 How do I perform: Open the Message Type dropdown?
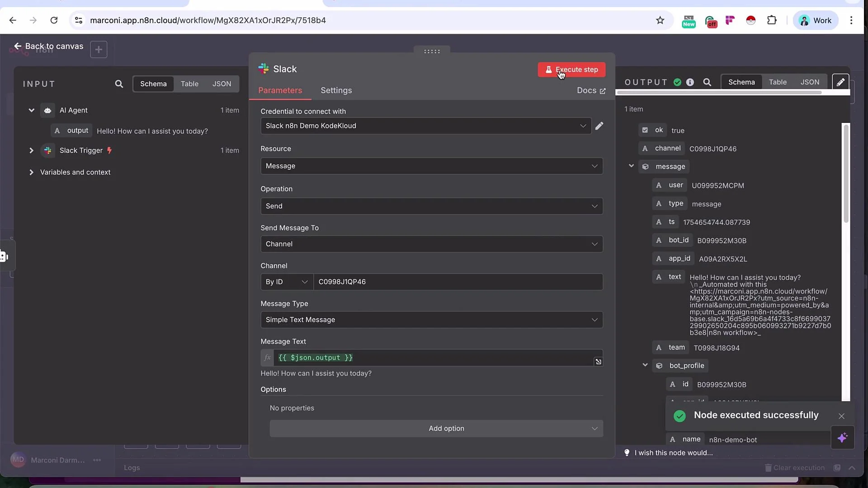432,320
